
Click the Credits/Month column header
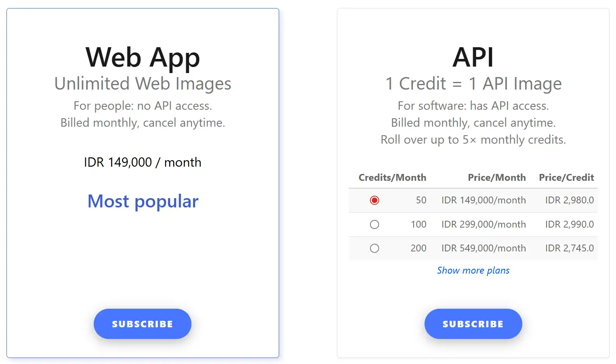tap(392, 178)
